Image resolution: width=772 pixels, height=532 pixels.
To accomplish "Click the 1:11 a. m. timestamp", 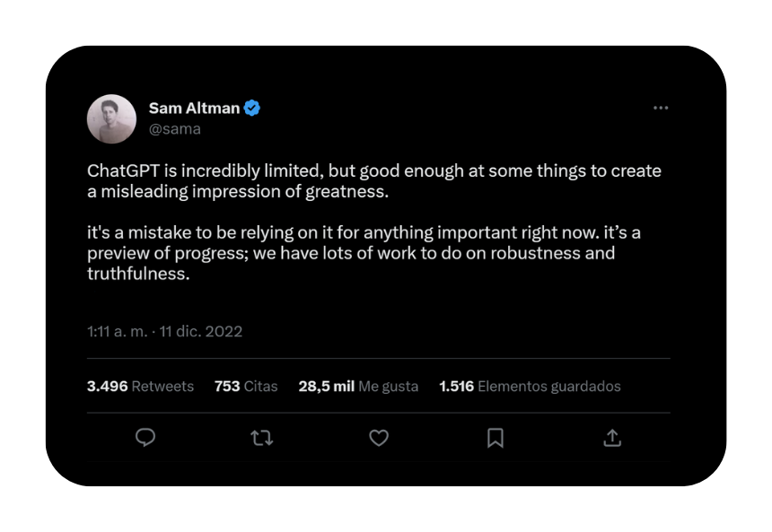I will point(118,331).
